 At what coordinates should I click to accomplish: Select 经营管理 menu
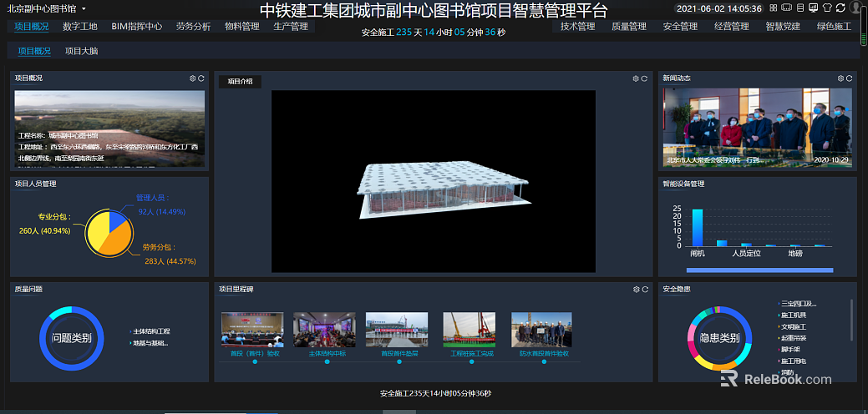click(732, 27)
